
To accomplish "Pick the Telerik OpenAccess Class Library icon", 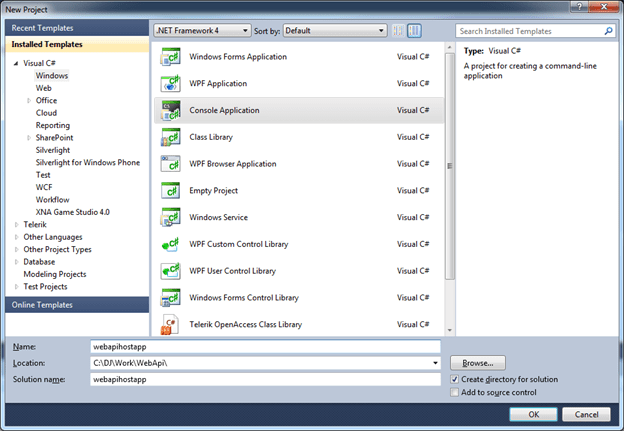I will click(x=169, y=325).
